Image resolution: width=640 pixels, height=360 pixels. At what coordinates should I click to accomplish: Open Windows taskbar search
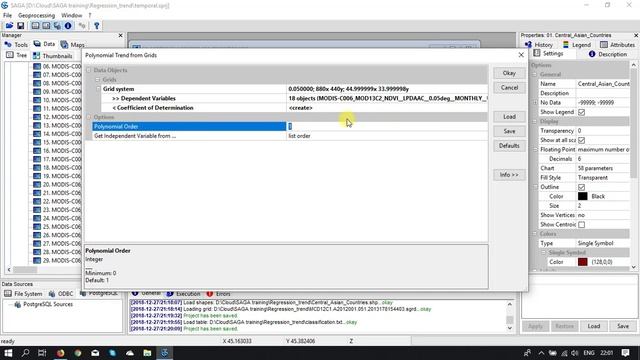pyautogui.click(x=25, y=353)
